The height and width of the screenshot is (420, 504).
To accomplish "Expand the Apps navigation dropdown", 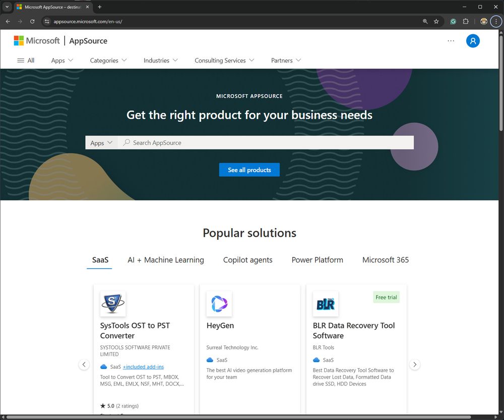I will (62, 60).
